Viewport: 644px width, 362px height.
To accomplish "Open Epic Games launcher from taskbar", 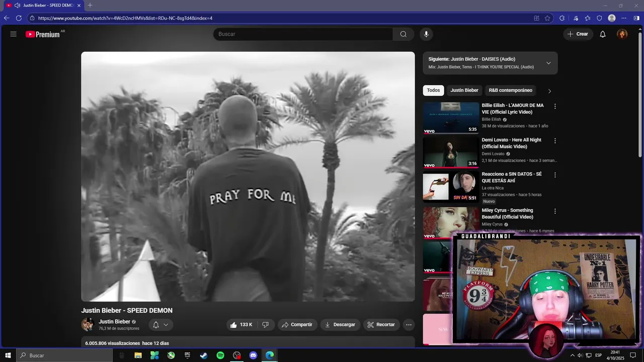I will point(187,355).
